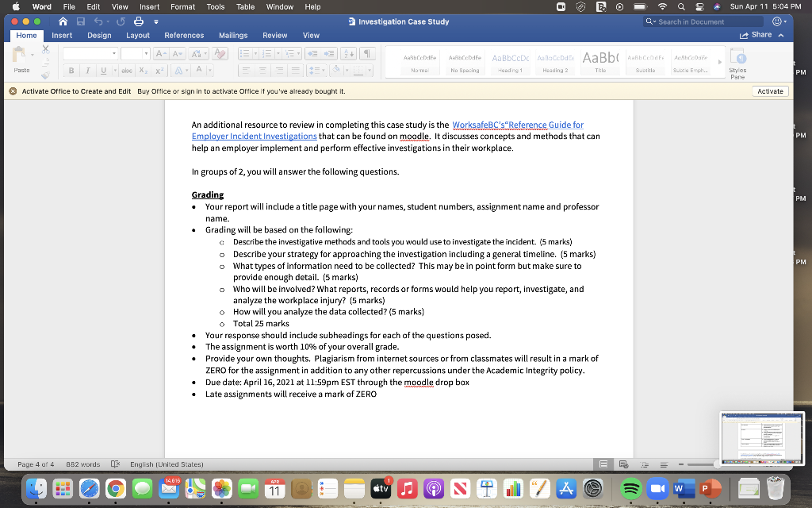Select the Numbered list icon
The image size is (812, 508).
click(268, 53)
